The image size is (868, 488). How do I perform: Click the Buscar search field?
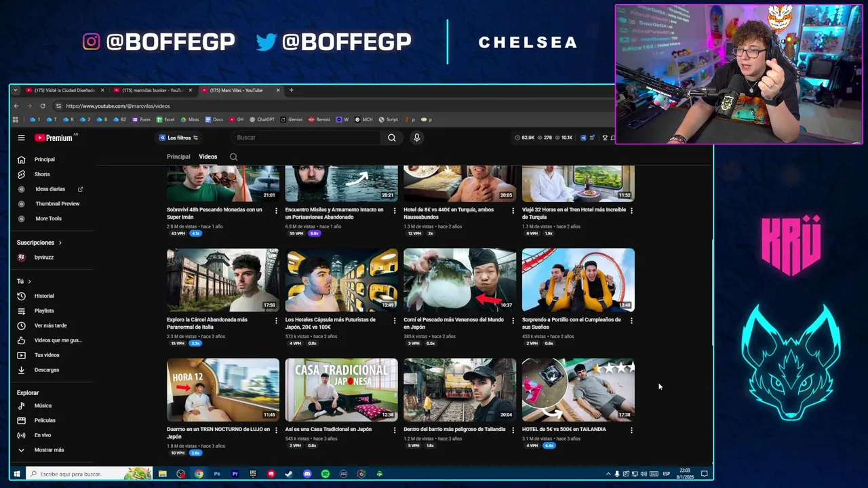click(307, 138)
